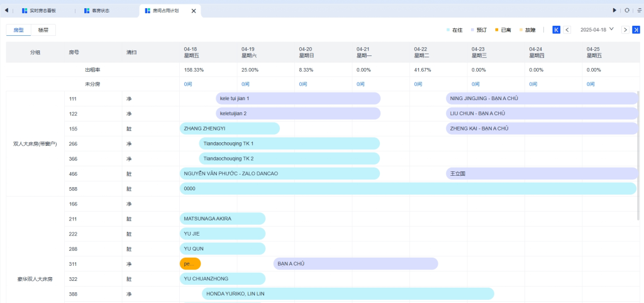Select the HONDA YURIKO, LIN LIN booking
Screen dimensions: 644x303
coord(348,294)
